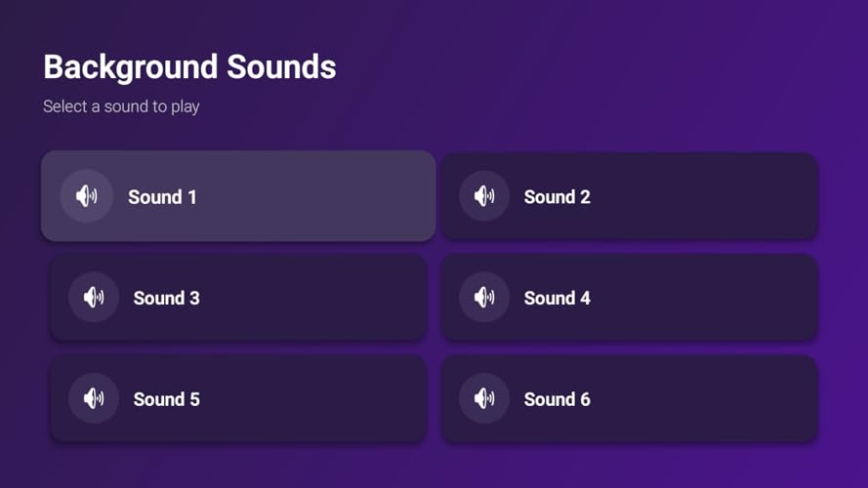This screenshot has width=868, height=488.
Task: Click the "Select a sound to play" subtitle
Action: pyautogui.click(x=121, y=106)
